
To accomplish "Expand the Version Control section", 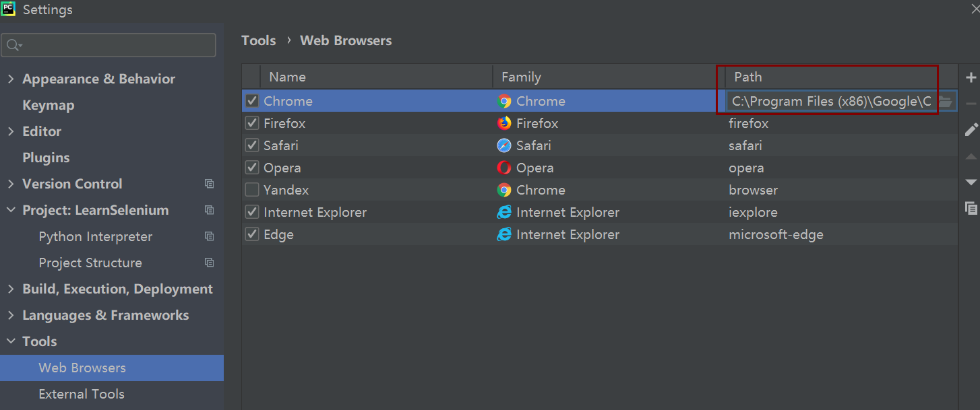I will (11, 183).
